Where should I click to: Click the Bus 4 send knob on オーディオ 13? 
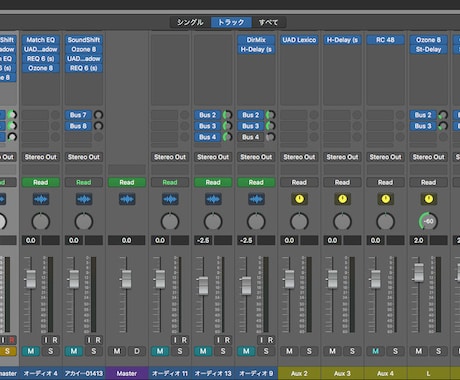[x=227, y=137]
